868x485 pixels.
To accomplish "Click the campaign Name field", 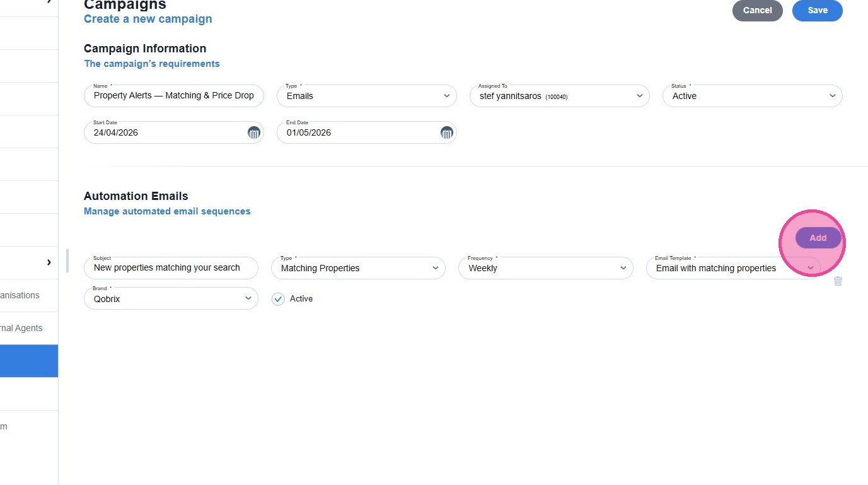I will coord(174,96).
